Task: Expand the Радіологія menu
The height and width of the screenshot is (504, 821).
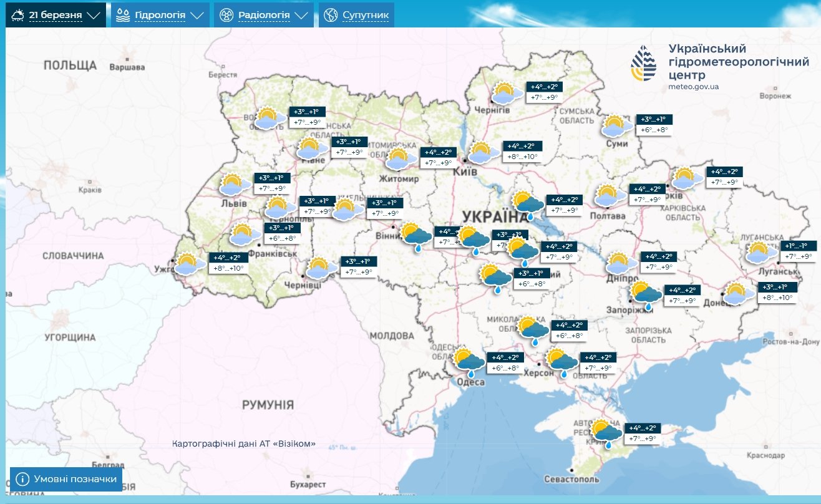Action: click(264, 15)
